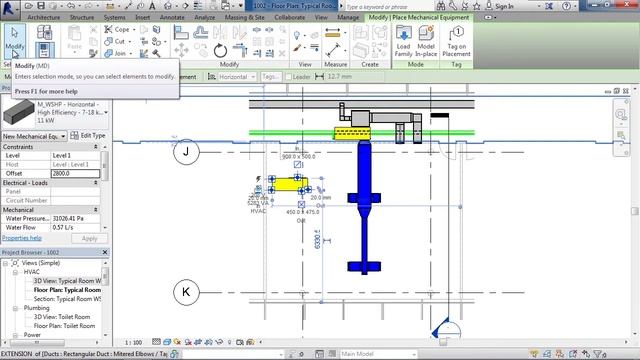Screen dimensions: 640x360
Task: Close the Project Browser panel
Action: [x=104, y=252]
